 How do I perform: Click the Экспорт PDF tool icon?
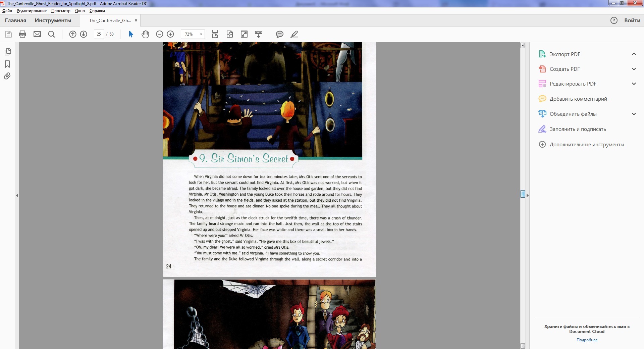[x=542, y=54]
